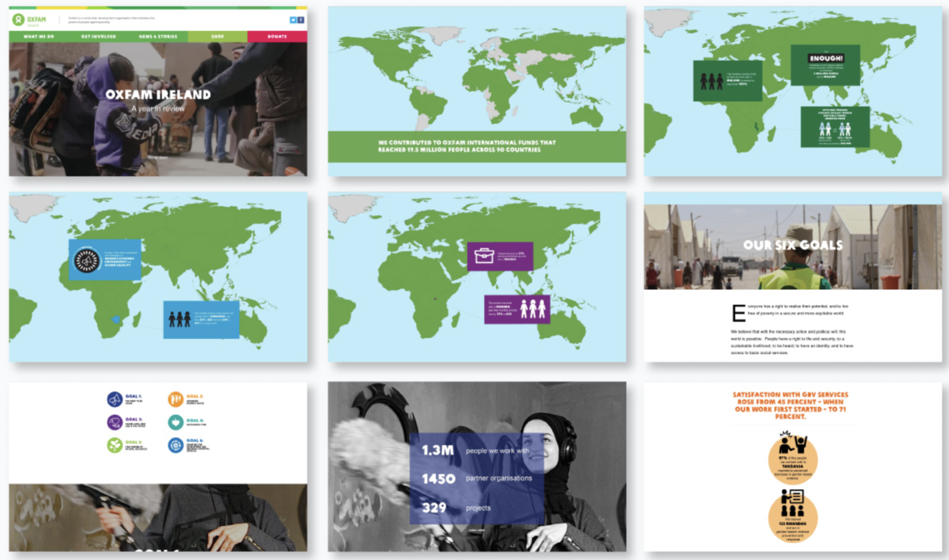Select the Goal 1 megaphone icon

pyautogui.click(x=115, y=399)
